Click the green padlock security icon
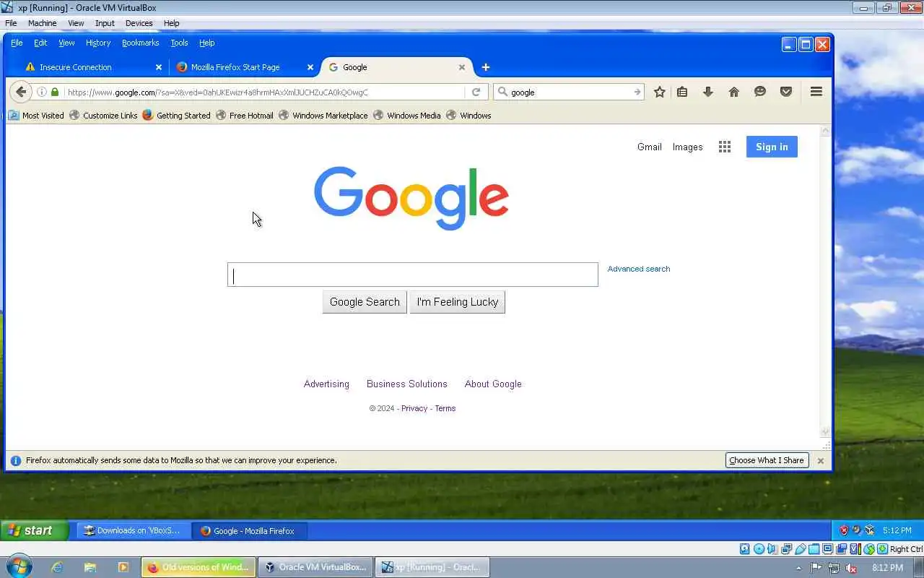 pyautogui.click(x=55, y=92)
